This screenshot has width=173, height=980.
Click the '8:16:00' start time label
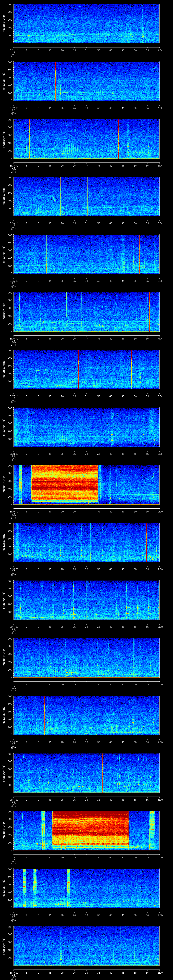point(14,915)
